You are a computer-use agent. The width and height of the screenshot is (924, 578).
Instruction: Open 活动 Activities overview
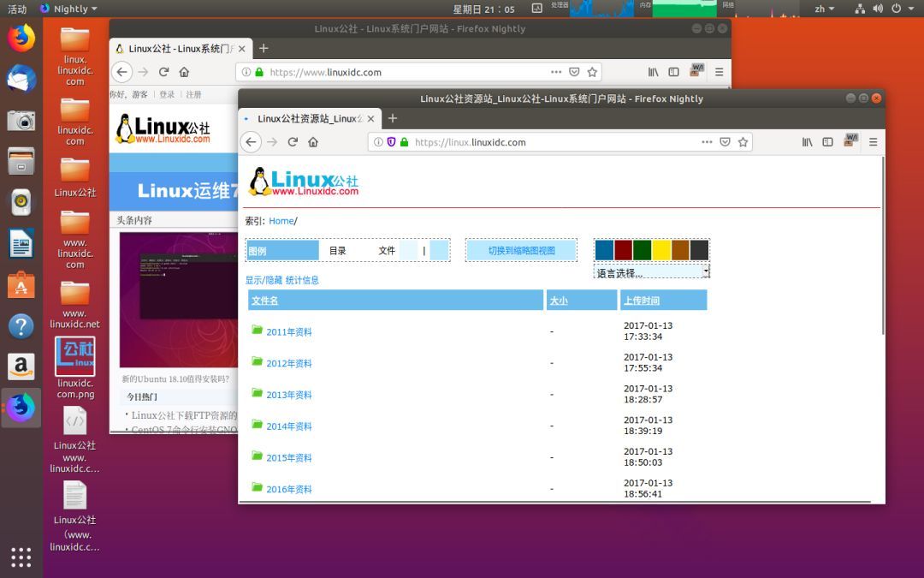point(17,9)
